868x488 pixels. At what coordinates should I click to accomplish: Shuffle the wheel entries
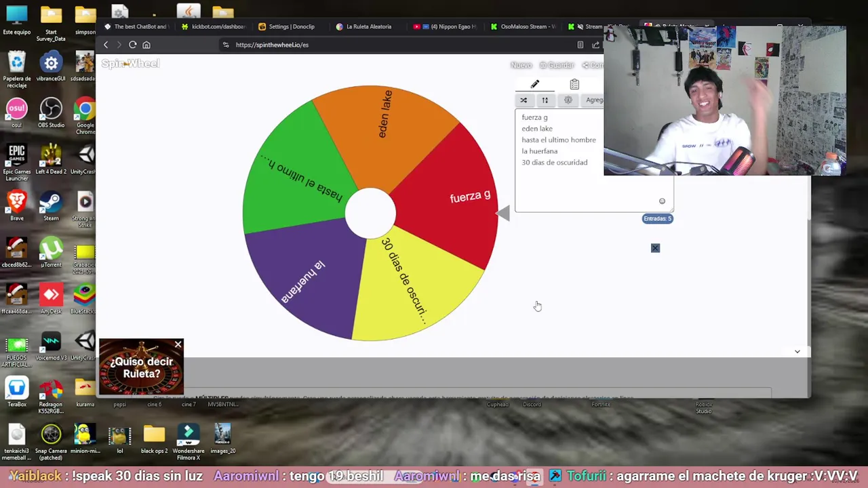click(524, 100)
